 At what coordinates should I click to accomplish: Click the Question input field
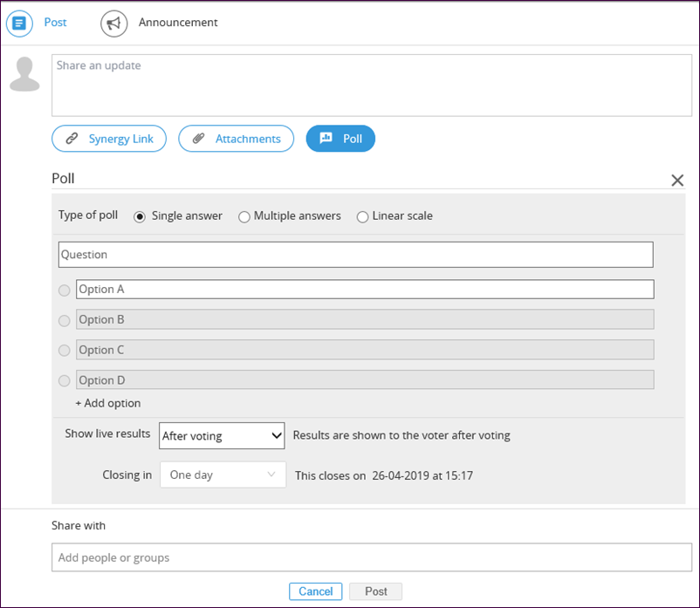pos(356,255)
